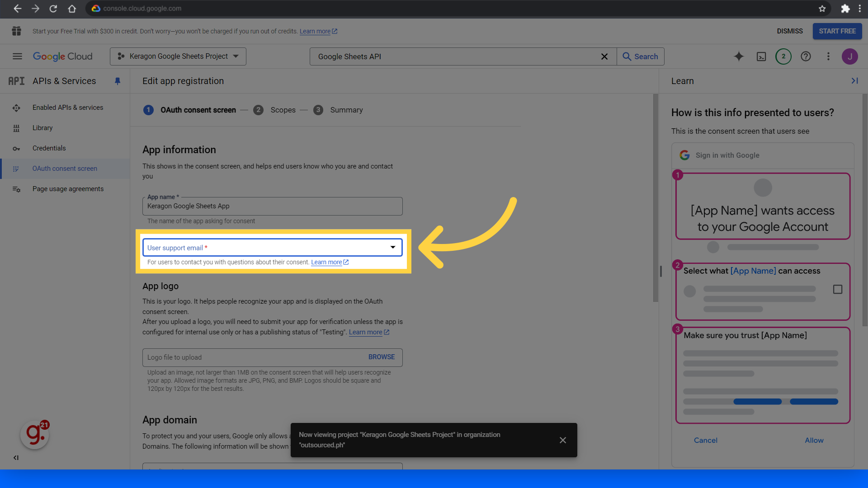The image size is (868, 488).
Task: Go to step 2 Scopes
Action: point(274,110)
